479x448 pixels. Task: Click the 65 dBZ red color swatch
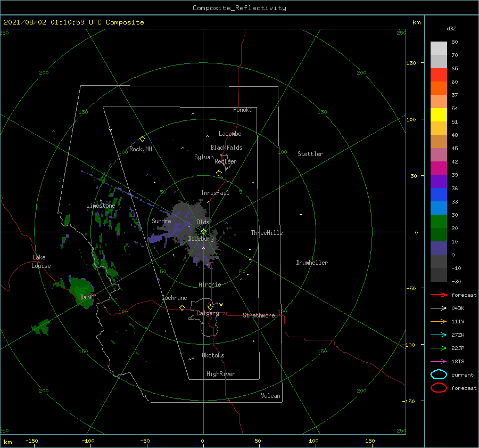point(439,75)
